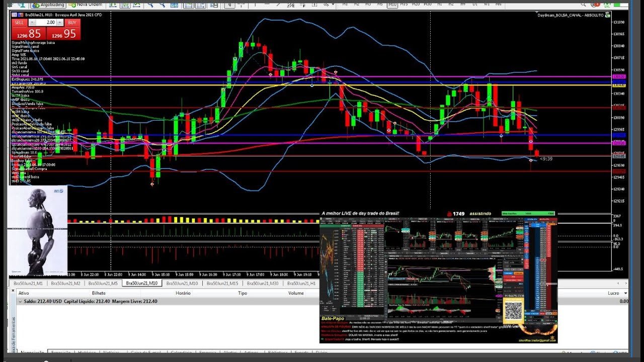Switch to Bra50Jun21,H1 chart tab
Image resolution: width=644 pixels, height=362 pixels.
tap(301, 284)
